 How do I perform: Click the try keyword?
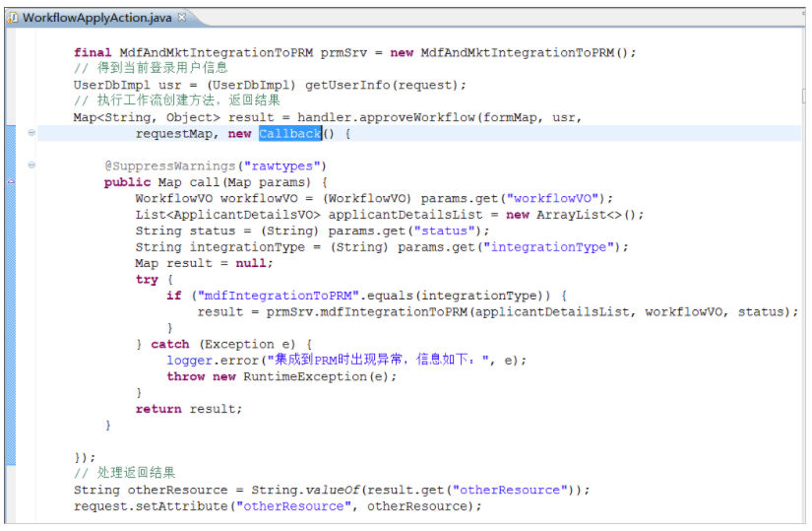tap(147, 280)
